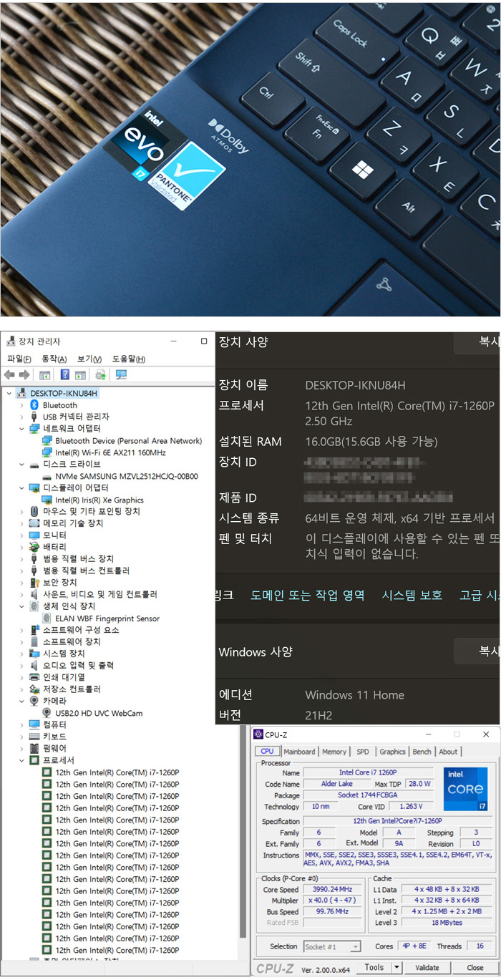Click the Validate button in CPU-Z
The height and width of the screenshot is (980, 501).
(x=427, y=968)
